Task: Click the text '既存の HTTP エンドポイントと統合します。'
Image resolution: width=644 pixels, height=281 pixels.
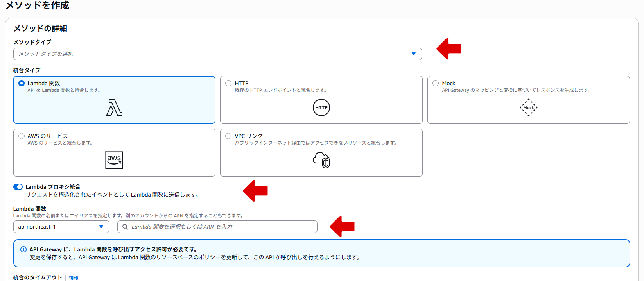Action: (280, 90)
